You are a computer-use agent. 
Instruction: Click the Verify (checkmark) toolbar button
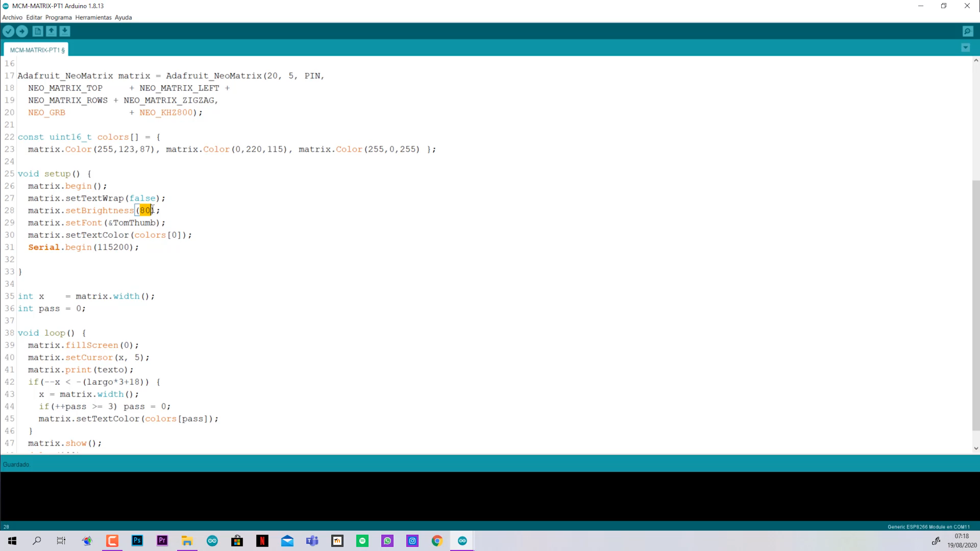[8, 32]
